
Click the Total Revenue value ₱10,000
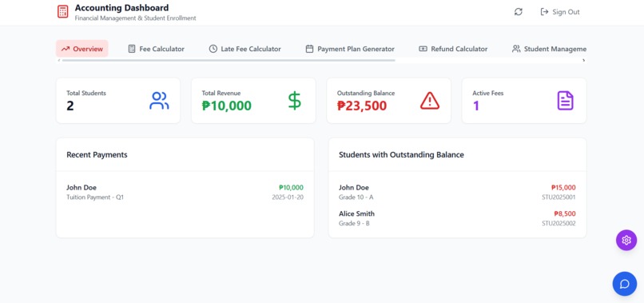[227, 106]
